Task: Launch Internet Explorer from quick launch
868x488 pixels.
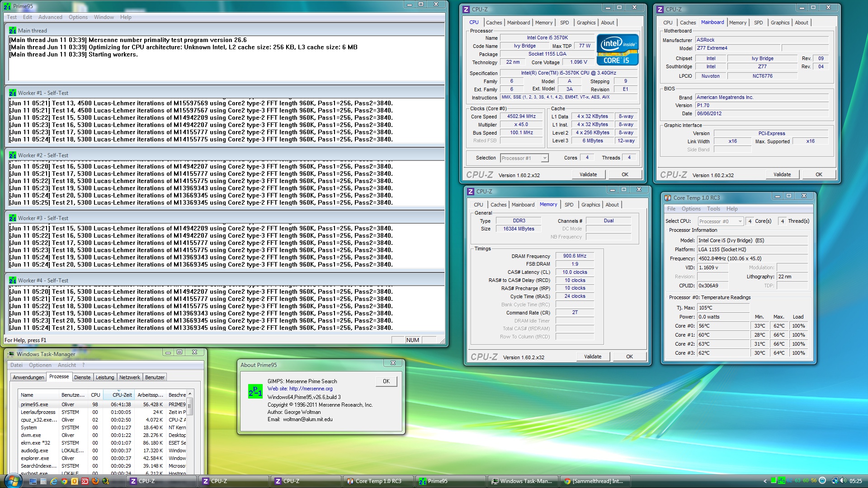Action: [x=53, y=481]
